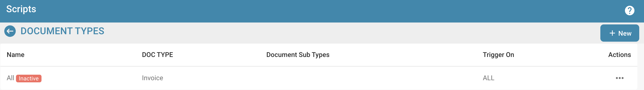
Task: Open the help question mark icon
Action: [x=629, y=11]
